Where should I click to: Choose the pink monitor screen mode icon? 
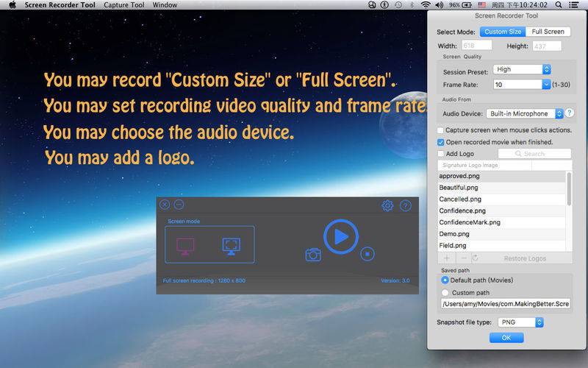[x=185, y=247]
